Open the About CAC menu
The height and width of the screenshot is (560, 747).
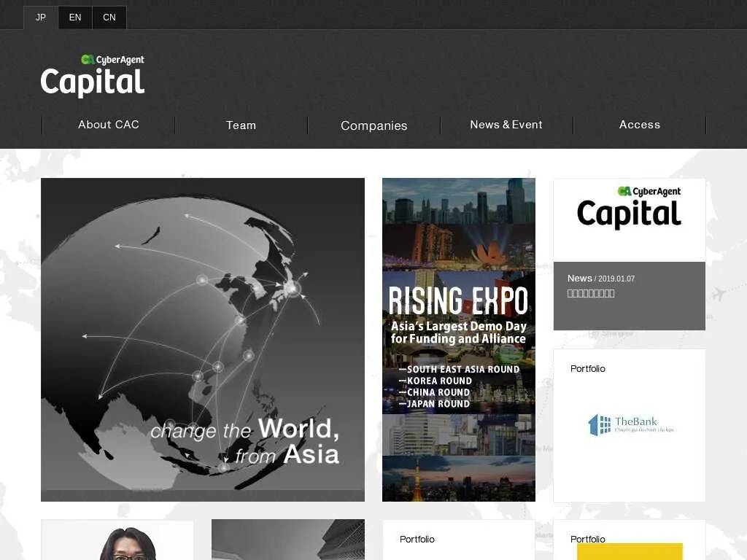click(x=109, y=125)
